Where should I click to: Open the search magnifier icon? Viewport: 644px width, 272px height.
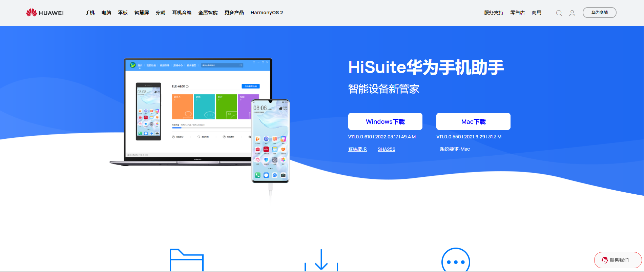coord(559,13)
